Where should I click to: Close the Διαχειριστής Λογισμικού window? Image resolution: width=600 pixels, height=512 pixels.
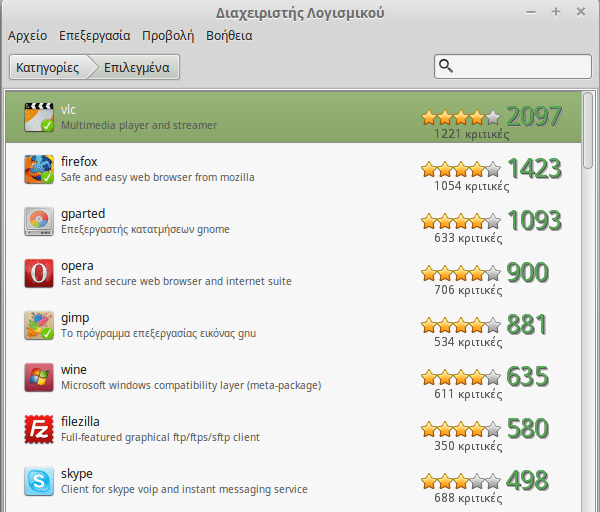581,12
